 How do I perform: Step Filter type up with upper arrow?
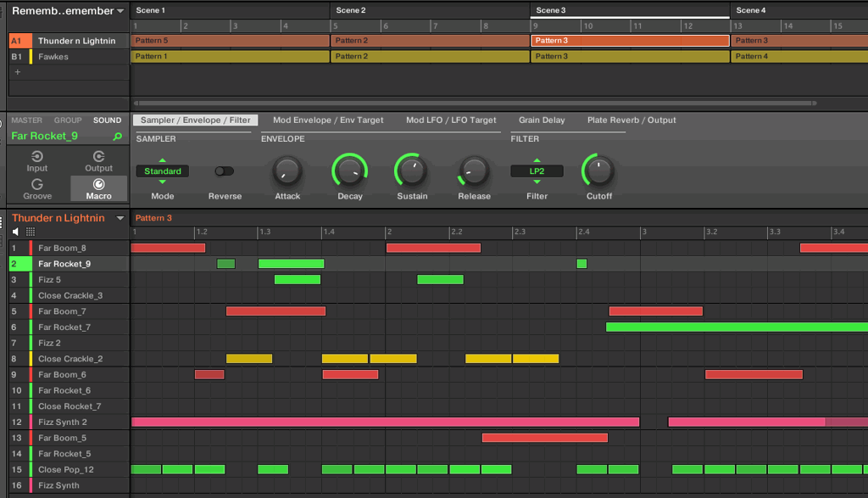(x=537, y=160)
